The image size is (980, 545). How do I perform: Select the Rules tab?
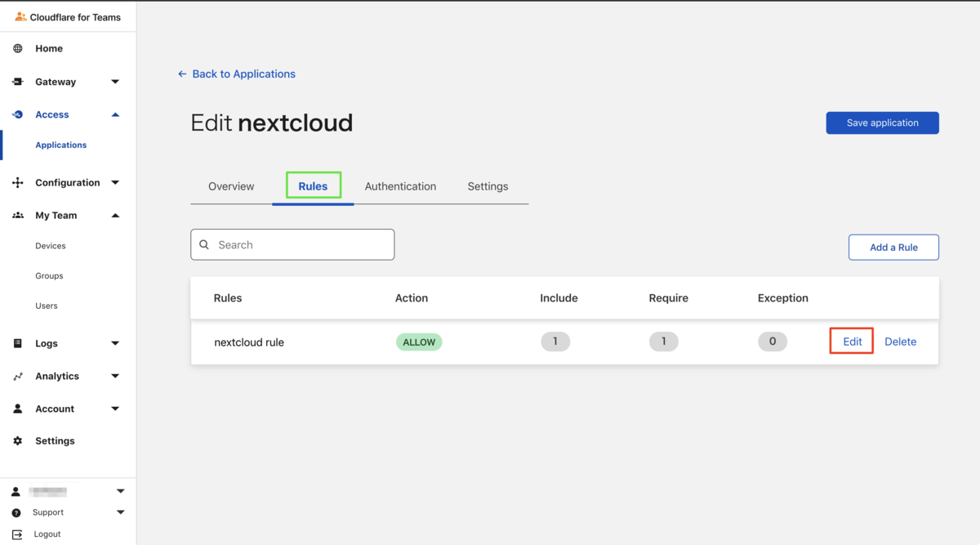pyautogui.click(x=313, y=186)
